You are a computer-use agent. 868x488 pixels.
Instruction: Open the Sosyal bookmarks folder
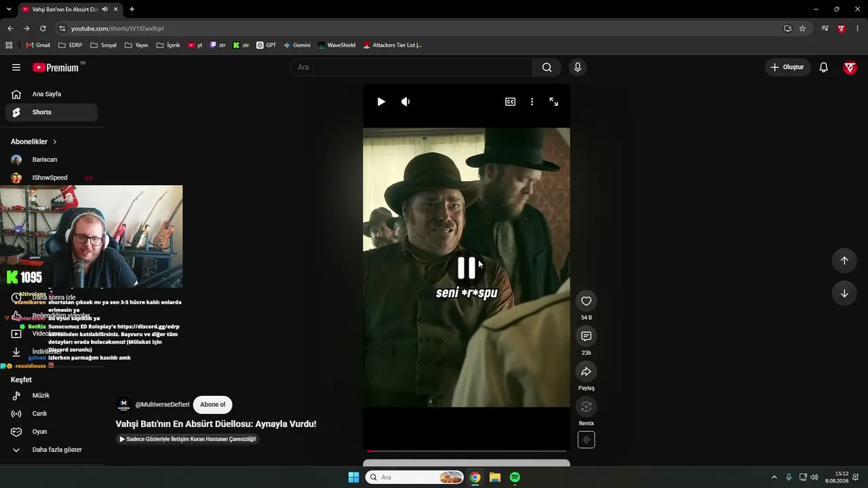click(103, 45)
